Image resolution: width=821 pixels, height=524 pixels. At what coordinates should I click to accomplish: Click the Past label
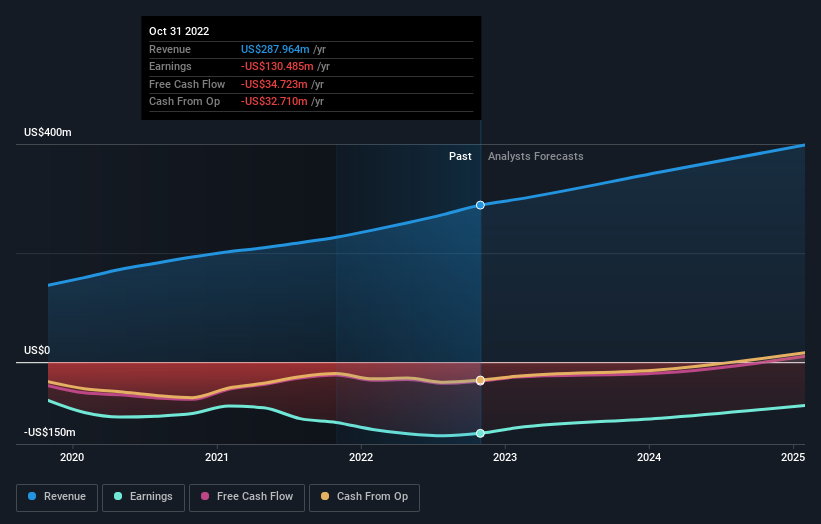pyautogui.click(x=460, y=157)
